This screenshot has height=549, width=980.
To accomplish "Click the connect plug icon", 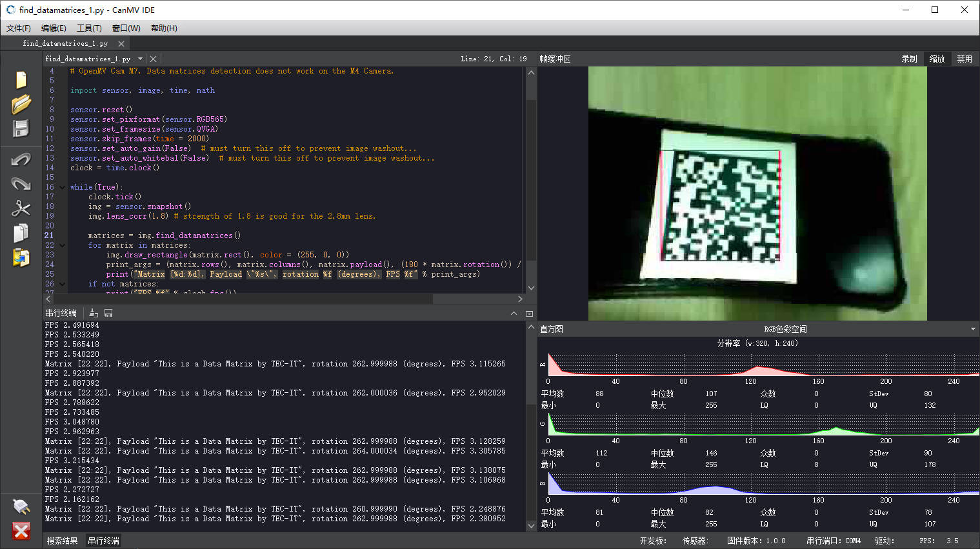I will [21, 506].
